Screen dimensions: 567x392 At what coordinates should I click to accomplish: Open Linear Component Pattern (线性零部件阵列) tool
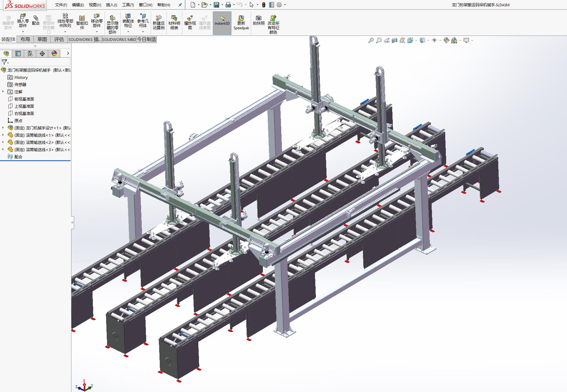click(x=65, y=20)
